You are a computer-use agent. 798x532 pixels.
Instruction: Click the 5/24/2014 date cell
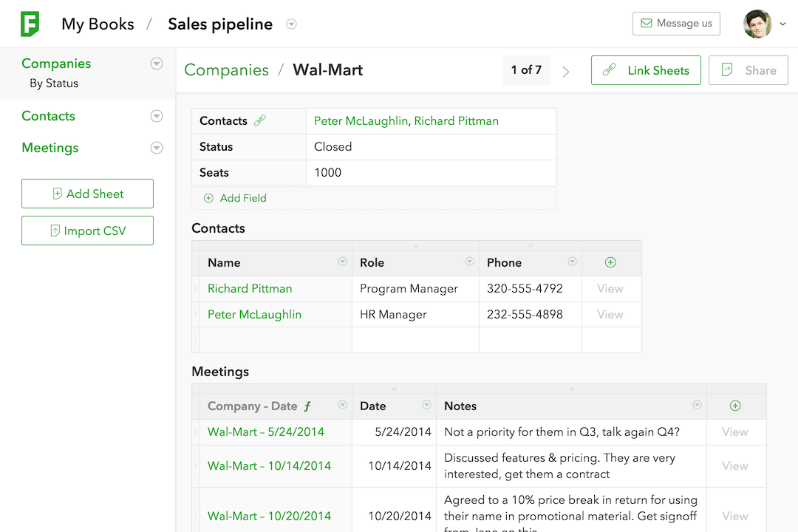pyautogui.click(x=394, y=432)
